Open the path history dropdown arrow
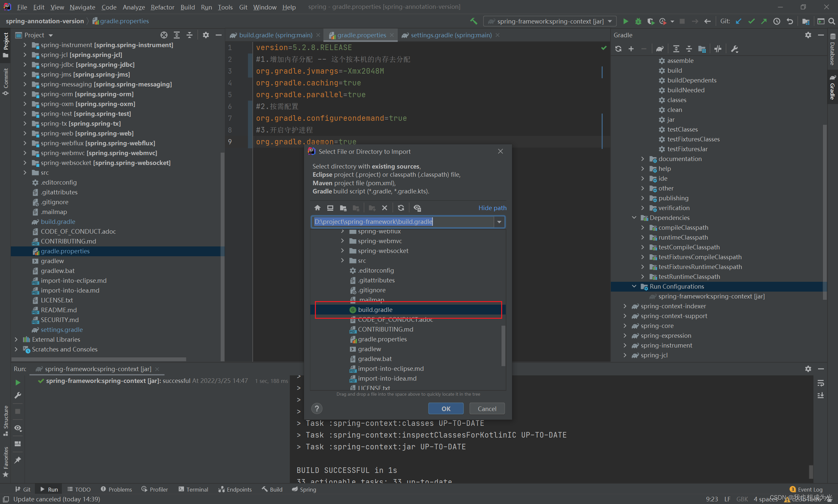The image size is (838, 504). click(499, 222)
